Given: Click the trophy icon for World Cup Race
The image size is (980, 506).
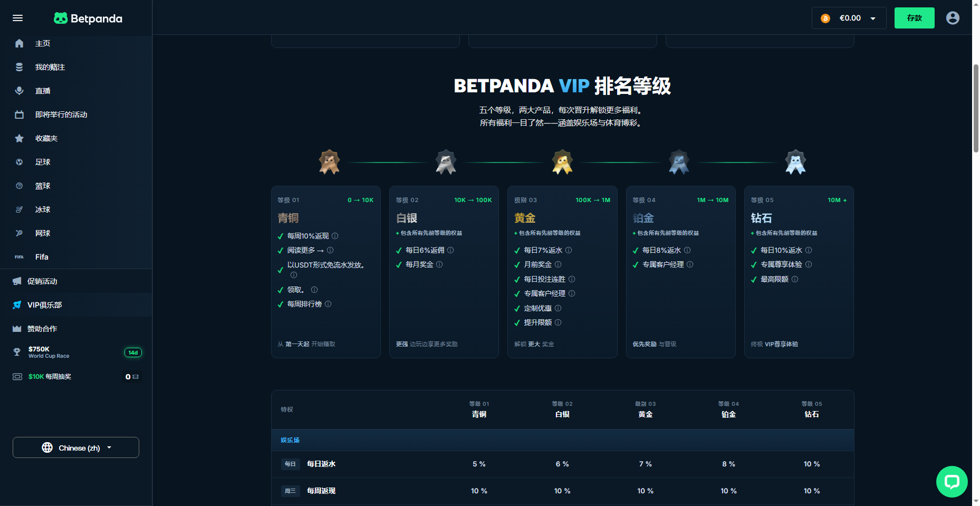Looking at the screenshot, I should pyautogui.click(x=17, y=352).
